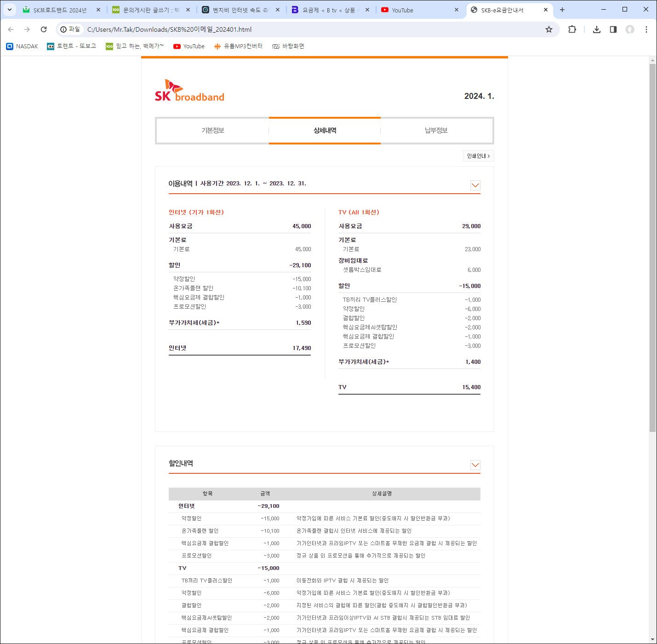Bookmark this page with the star icon

coord(548,29)
